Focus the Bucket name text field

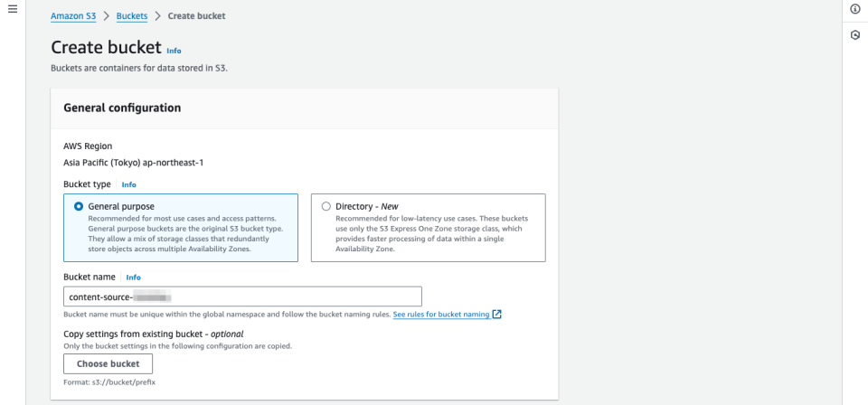242,297
